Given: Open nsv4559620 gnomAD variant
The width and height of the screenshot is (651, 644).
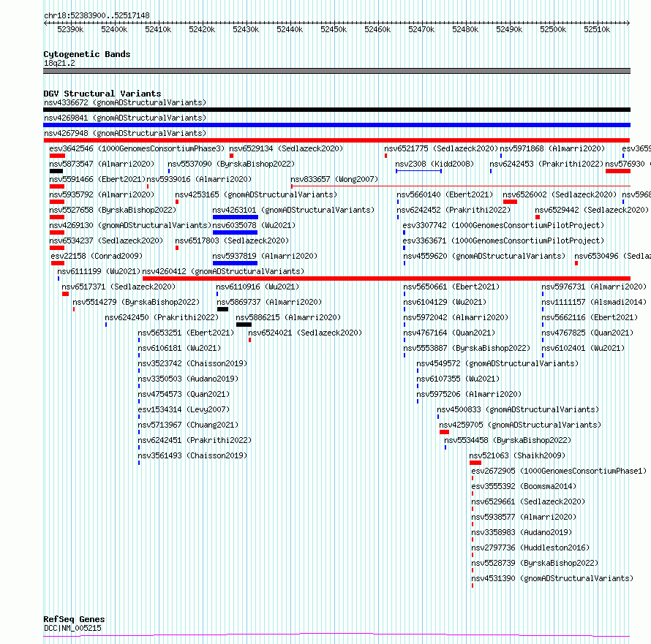Looking at the screenshot, I should click(x=484, y=256).
